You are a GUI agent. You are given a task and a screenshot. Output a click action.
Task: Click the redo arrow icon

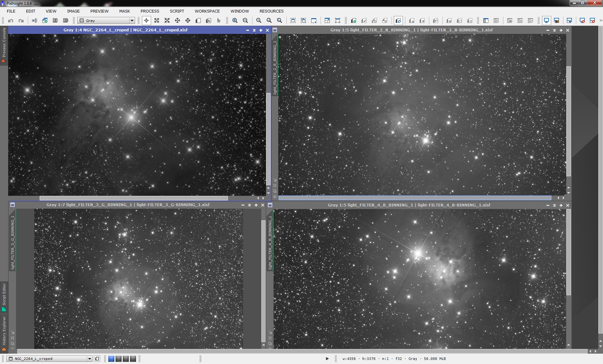(21, 21)
